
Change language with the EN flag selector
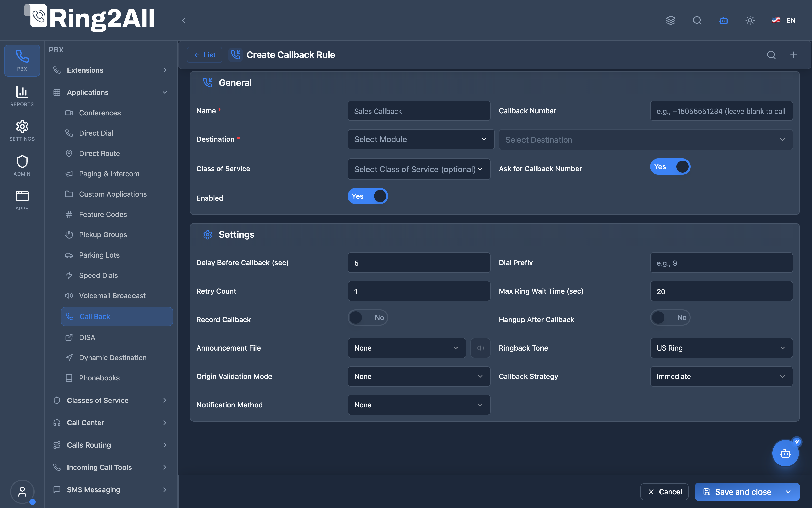point(784,20)
